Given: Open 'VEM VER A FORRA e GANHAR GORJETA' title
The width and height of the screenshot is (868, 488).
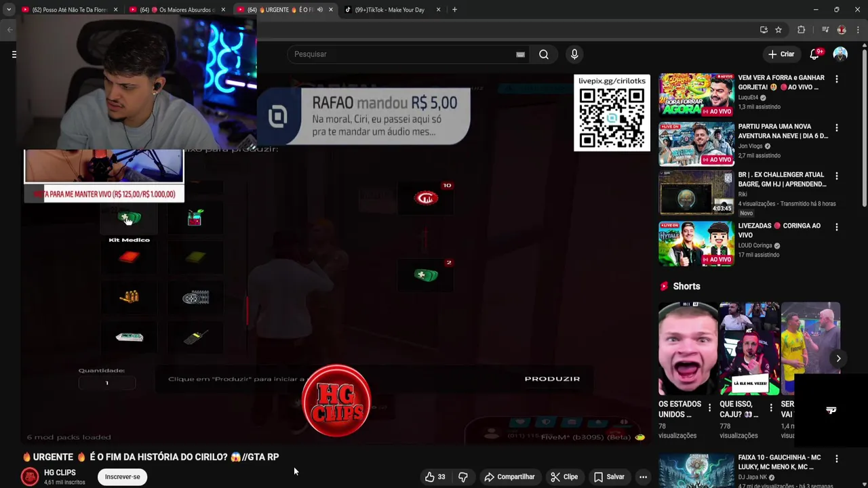Looking at the screenshot, I should point(781,82).
